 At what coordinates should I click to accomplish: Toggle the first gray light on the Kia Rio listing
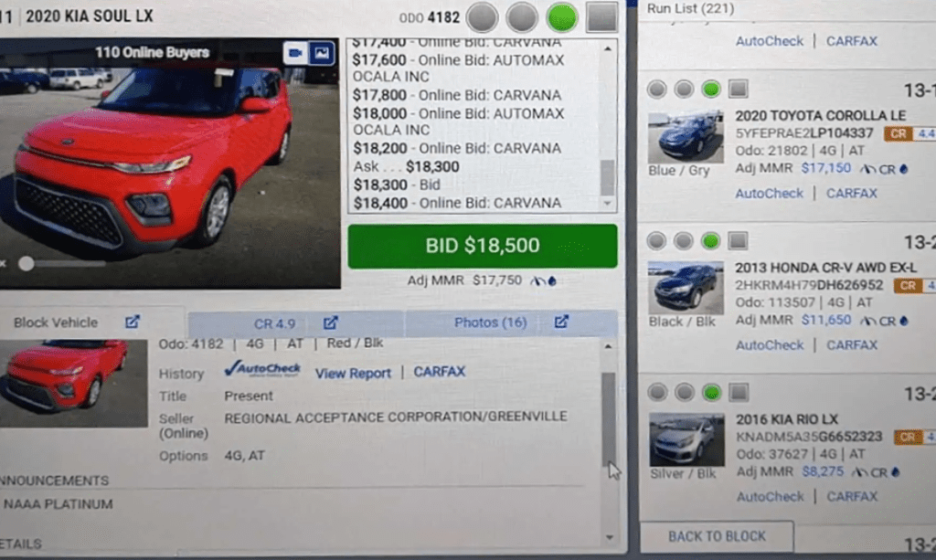657,393
